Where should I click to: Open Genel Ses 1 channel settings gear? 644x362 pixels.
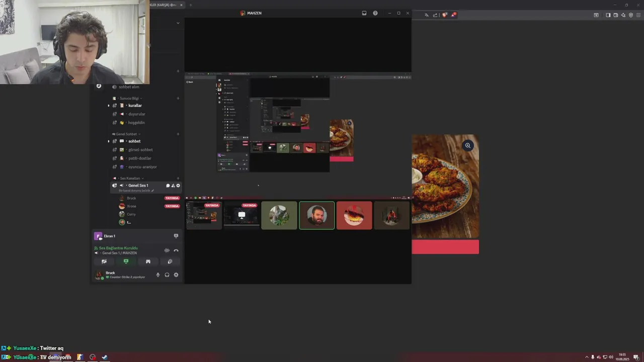coord(178,186)
